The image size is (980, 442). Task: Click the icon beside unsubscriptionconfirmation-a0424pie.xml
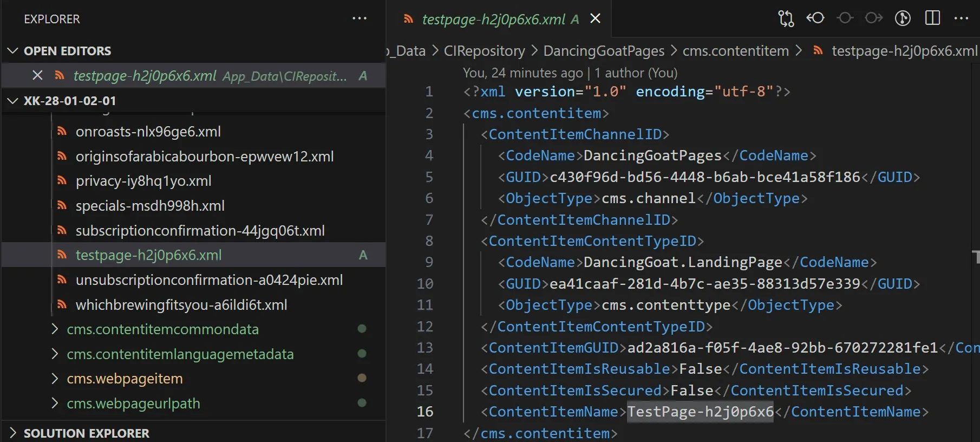point(62,279)
